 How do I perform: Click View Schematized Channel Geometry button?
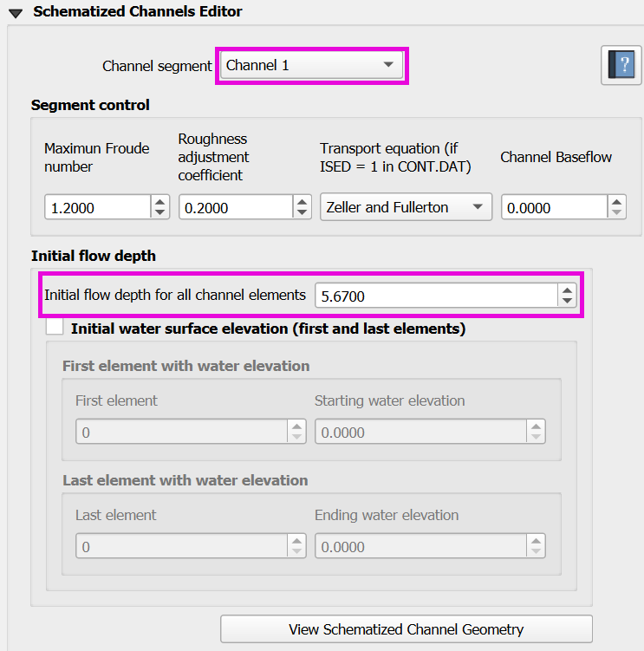point(406,629)
